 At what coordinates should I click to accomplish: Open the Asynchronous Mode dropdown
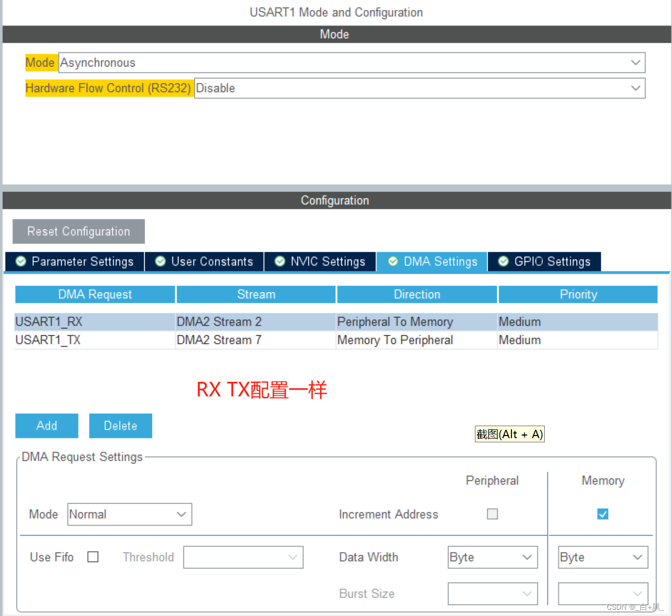636,63
